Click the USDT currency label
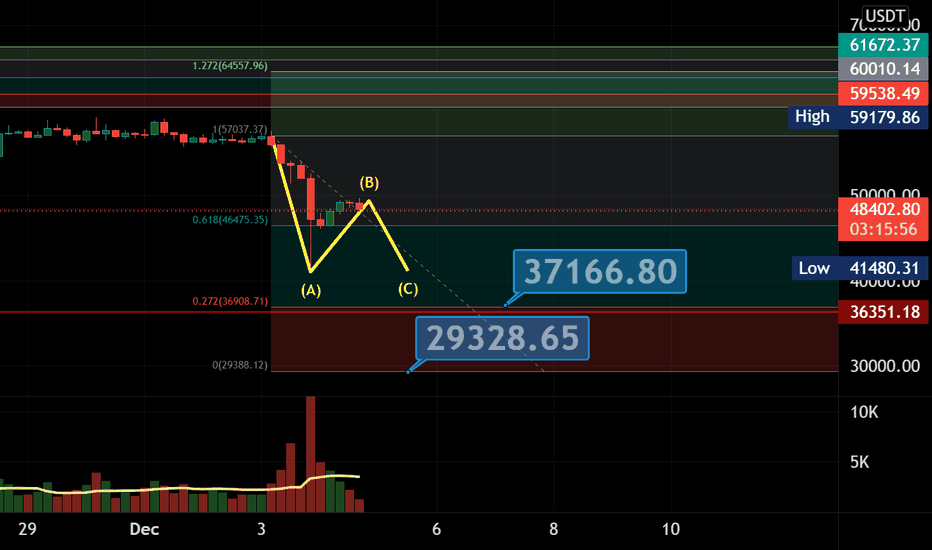The height and width of the screenshot is (550, 932). point(884,16)
